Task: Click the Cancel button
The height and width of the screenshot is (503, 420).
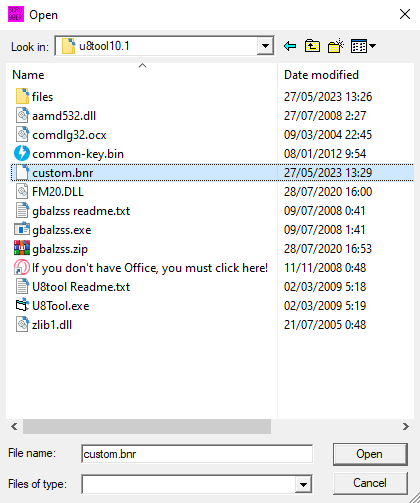Action: 370,483
